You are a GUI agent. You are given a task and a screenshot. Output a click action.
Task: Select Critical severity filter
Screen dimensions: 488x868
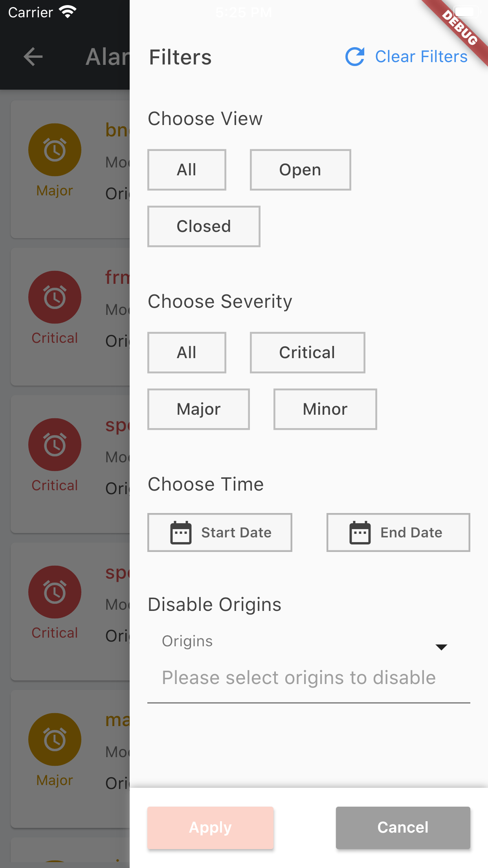tap(308, 353)
